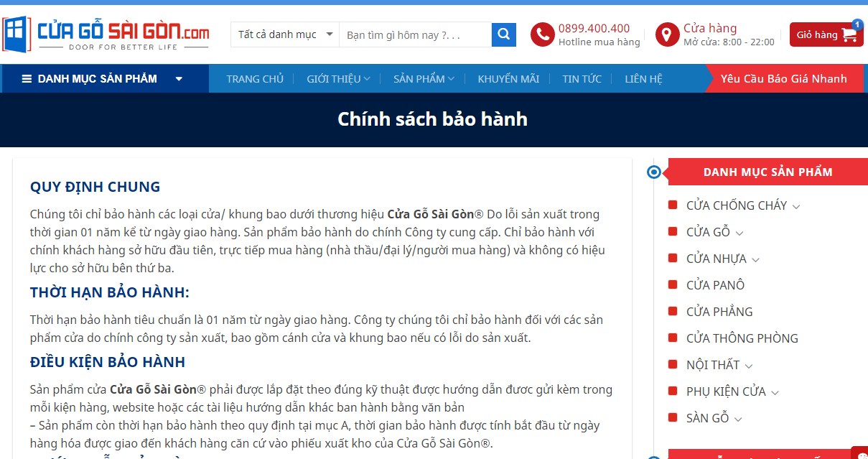
Task: Expand the Nội thất sidebar chevron
Action: click(748, 366)
